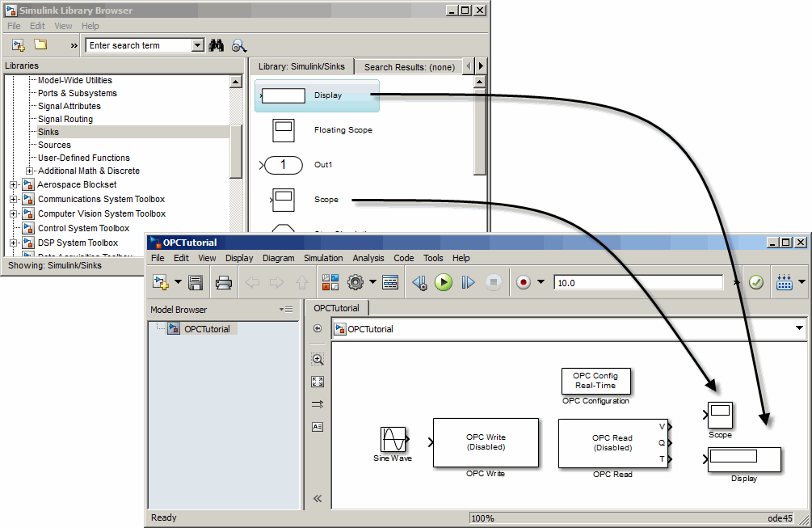The width and height of the screenshot is (812, 528).
Task: Click Fit to View icon in palette
Action: pos(318,382)
